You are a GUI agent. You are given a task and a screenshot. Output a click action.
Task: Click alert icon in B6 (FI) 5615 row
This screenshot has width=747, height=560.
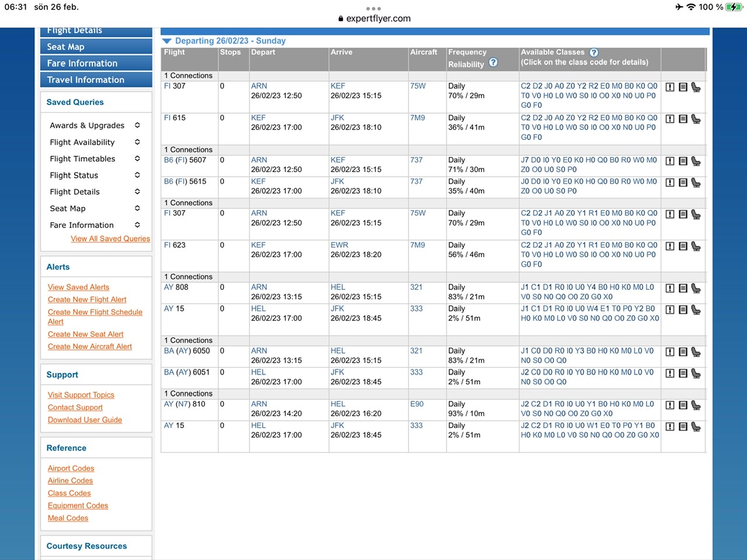click(x=670, y=183)
